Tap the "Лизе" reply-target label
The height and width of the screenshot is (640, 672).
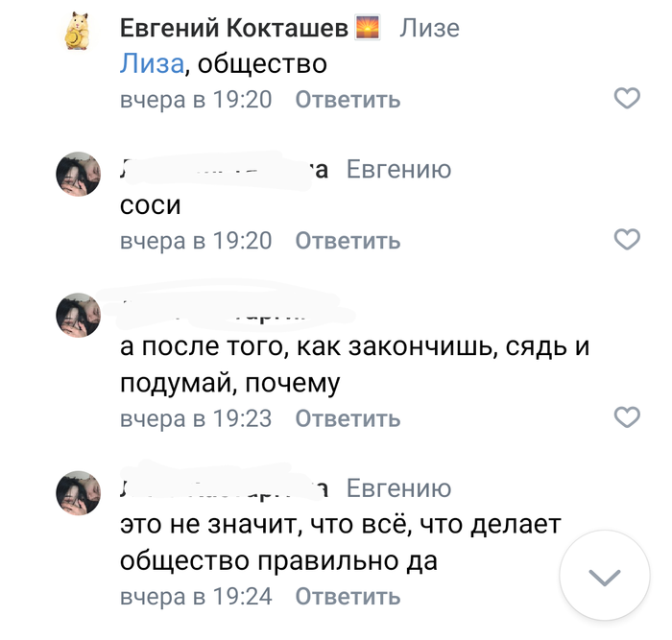[x=429, y=29]
